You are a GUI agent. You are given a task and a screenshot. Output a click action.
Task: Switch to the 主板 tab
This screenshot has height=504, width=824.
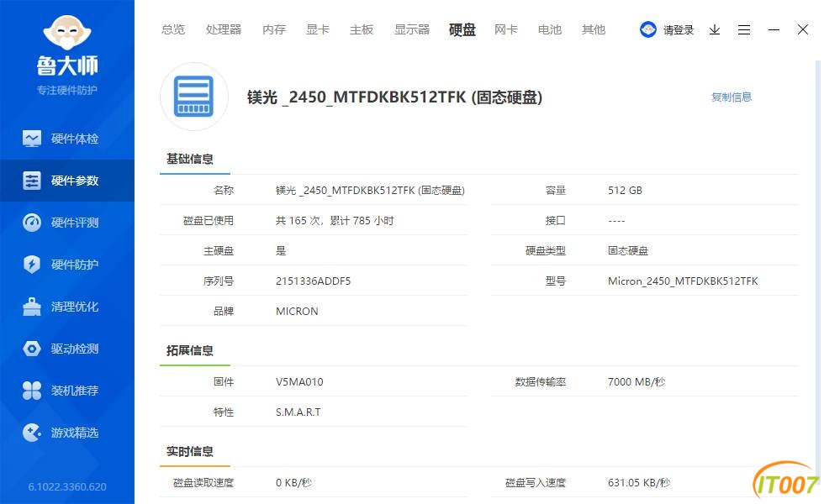click(362, 29)
